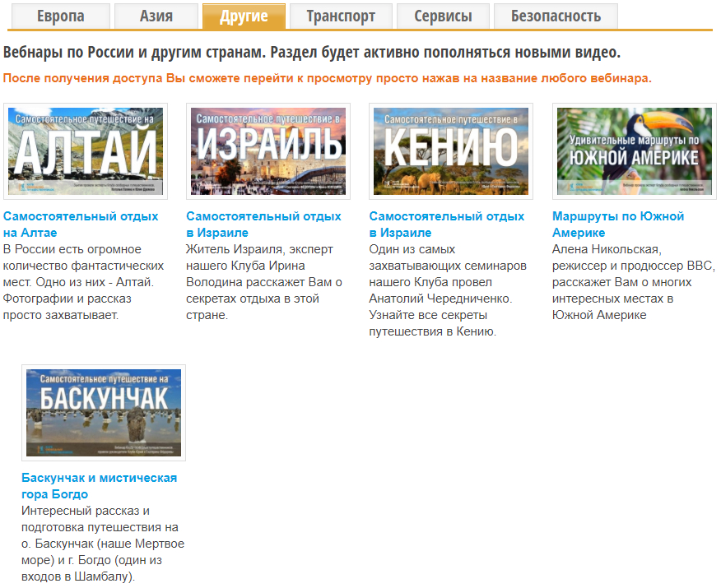Open the Баскунчак webinar thumbnail

click(x=104, y=413)
